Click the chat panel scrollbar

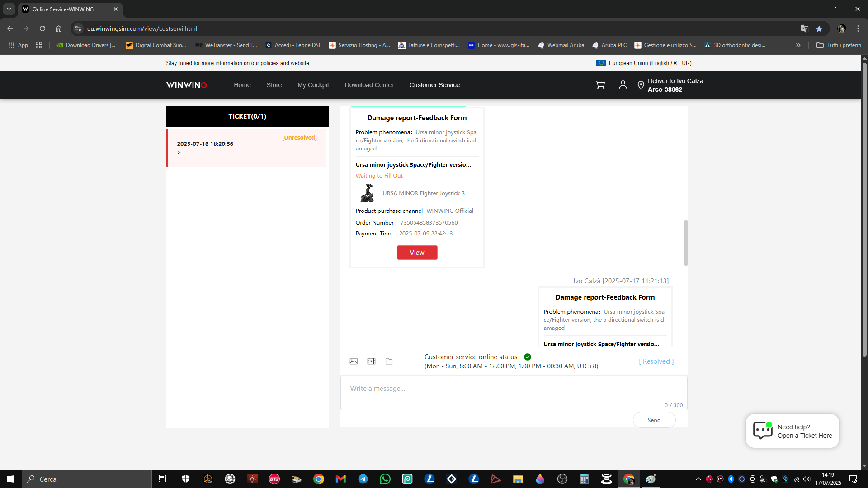(x=686, y=243)
